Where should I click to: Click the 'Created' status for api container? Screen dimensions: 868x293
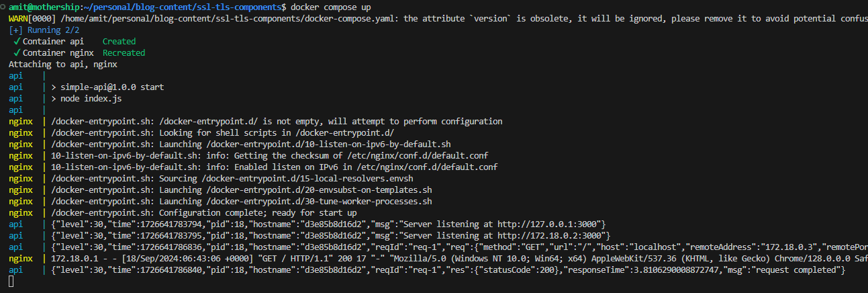pyautogui.click(x=119, y=42)
